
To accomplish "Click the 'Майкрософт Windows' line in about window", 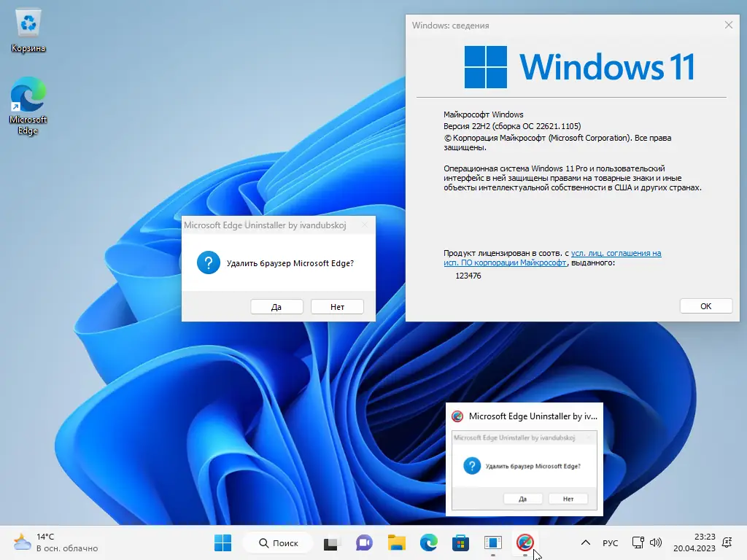I will click(x=484, y=114).
